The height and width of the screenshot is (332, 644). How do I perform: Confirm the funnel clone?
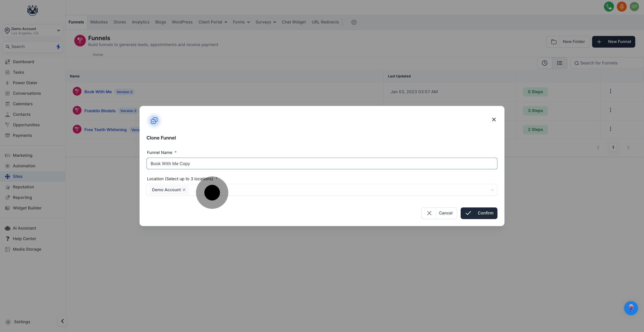pos(479,213)
